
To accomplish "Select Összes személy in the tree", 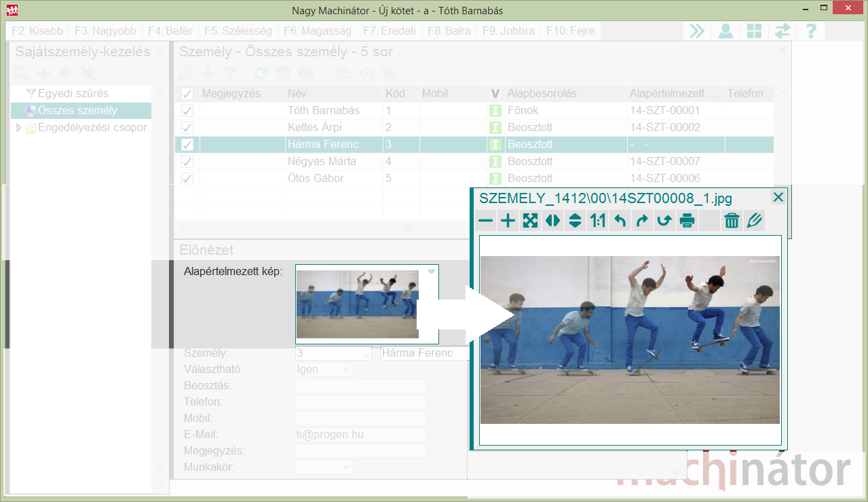I will click(78, 111).
